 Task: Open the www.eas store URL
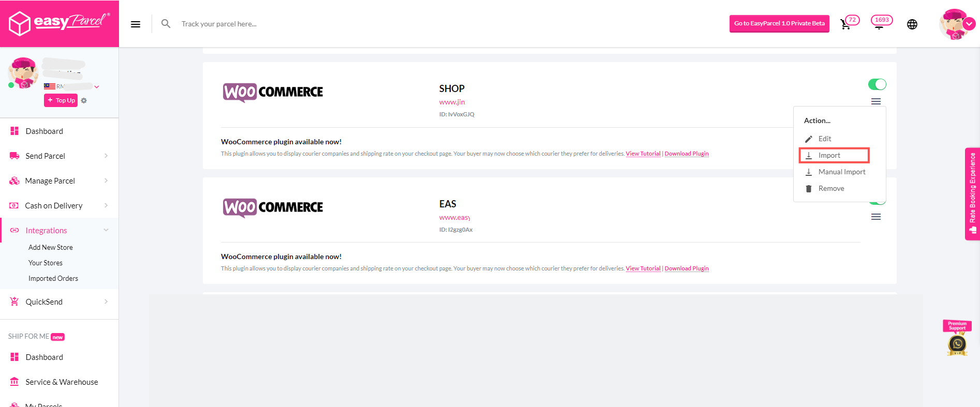[455, 217]
